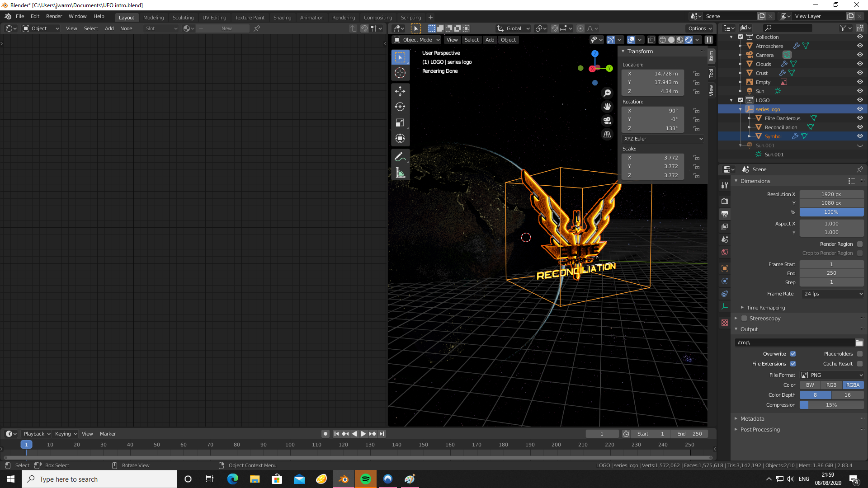Toggle snapping magnet in viewport header
Screen dimensions: 868x488
point(555,28)
